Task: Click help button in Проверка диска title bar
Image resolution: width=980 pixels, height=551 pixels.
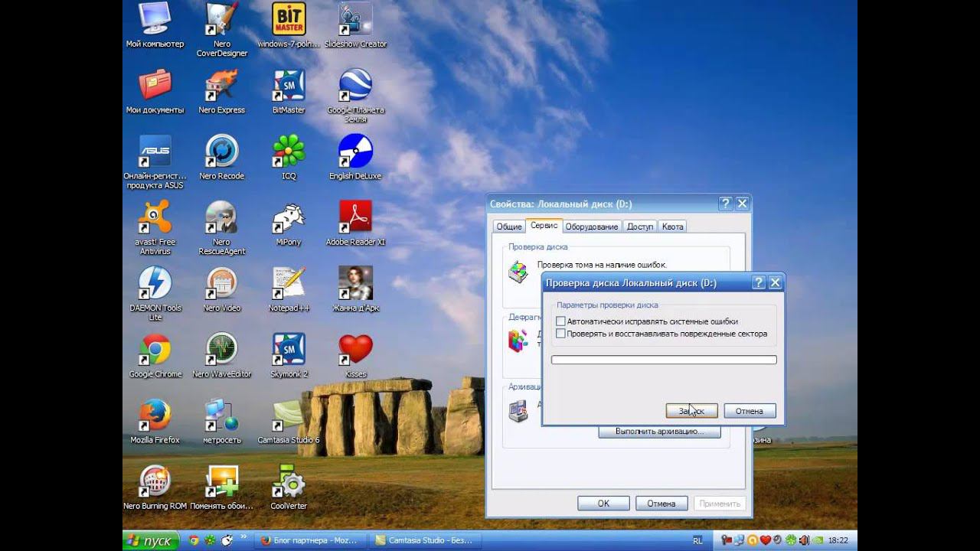Action: tap(759, 283)
